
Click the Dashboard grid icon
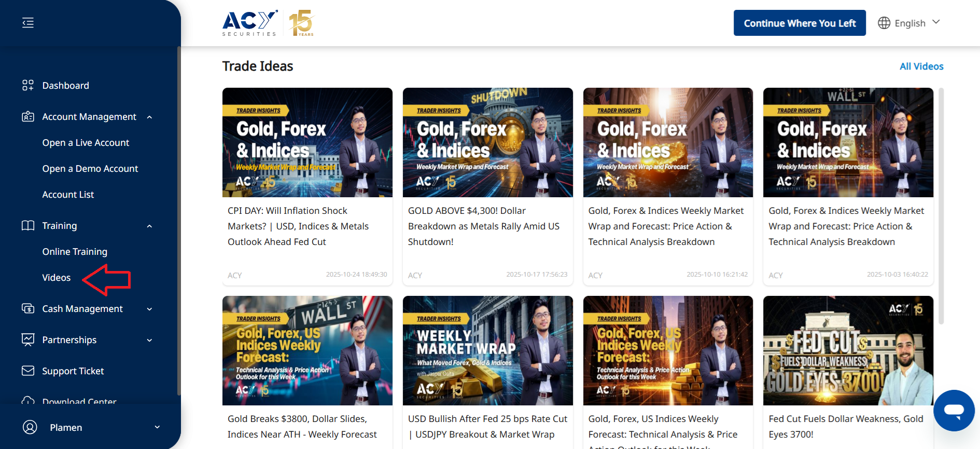pyautogui.click(x=28, y=85)
